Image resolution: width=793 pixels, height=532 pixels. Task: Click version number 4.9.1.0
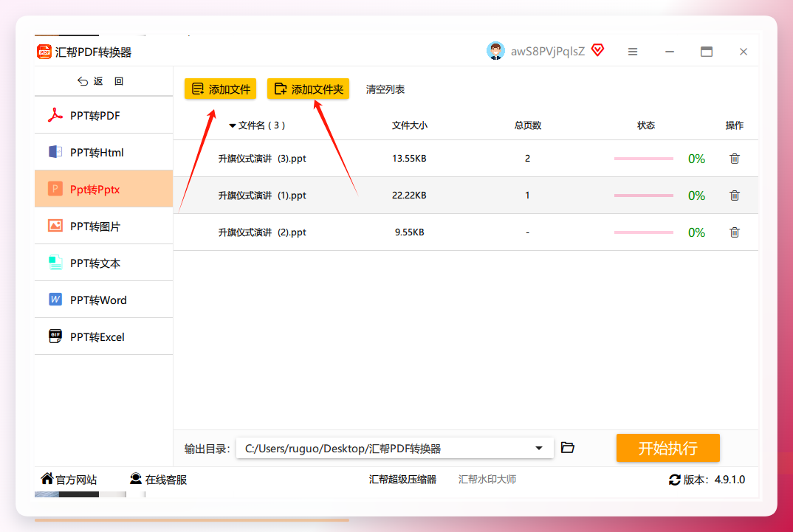tap(730, 480)
